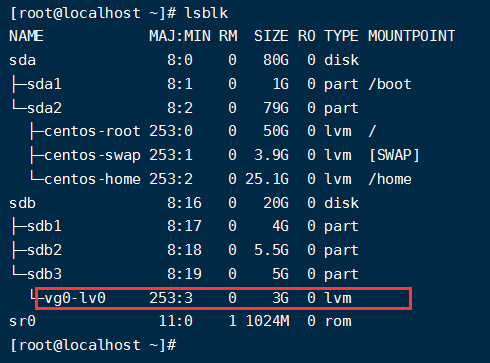Select the TYPE column header
This screenshot has height=363, width=490.
tap(341, 36)
